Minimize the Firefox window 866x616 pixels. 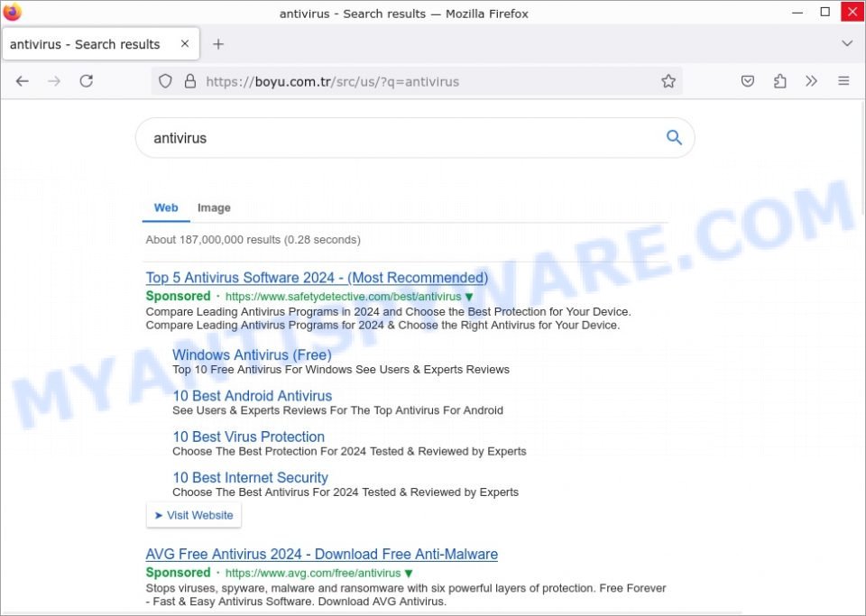(797, 12)
